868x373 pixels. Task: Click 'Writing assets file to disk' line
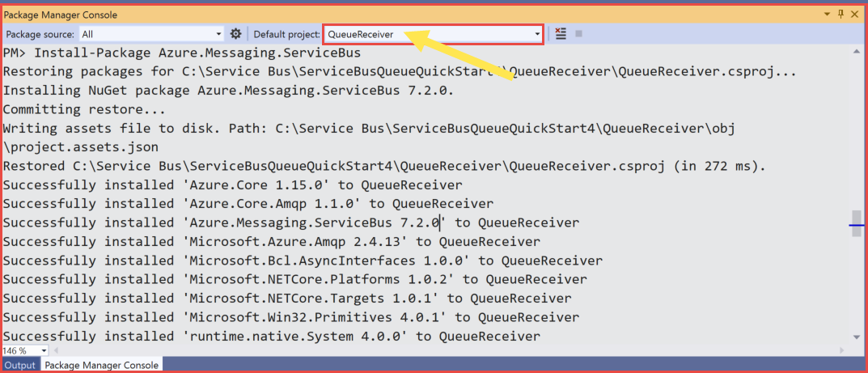pyautogui.click(x=368, y=129)
